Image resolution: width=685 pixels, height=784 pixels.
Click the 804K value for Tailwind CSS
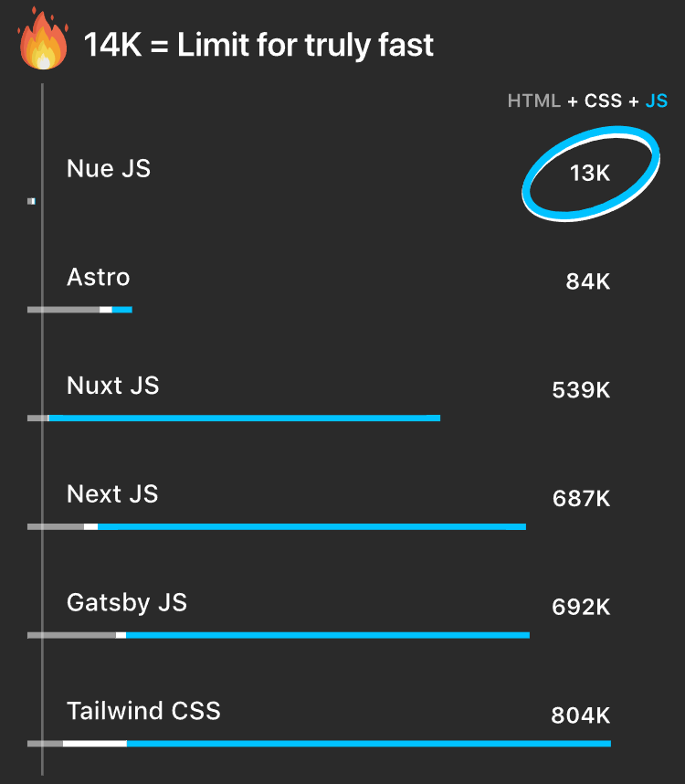(580, 715)
